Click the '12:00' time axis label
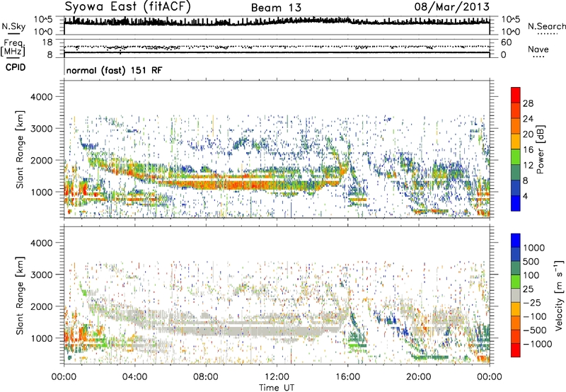 coord(277,377)
